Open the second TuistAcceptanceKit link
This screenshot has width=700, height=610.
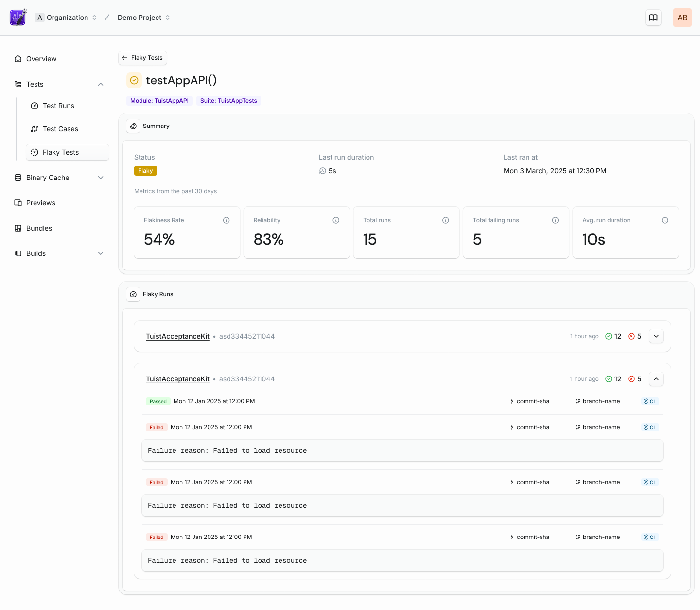[177, 379]
